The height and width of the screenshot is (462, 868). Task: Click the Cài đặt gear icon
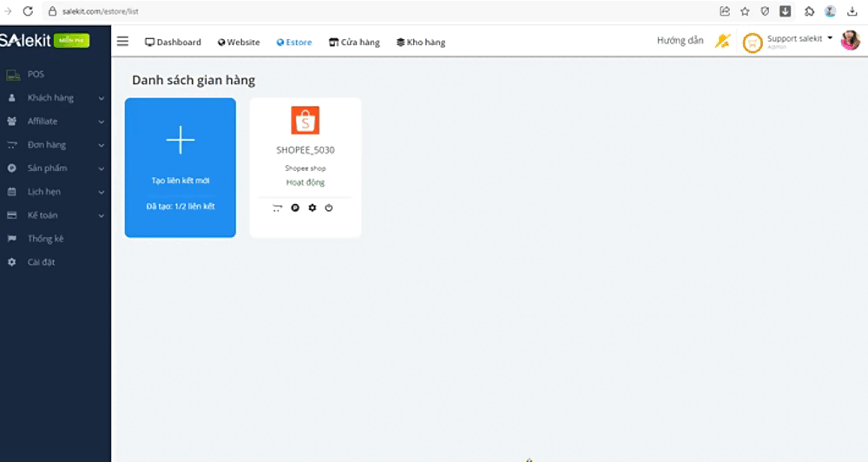pos(11,262)
